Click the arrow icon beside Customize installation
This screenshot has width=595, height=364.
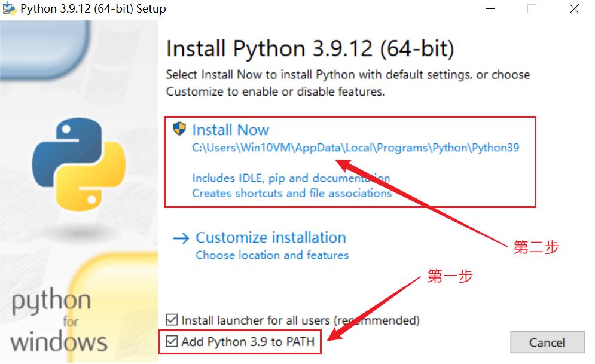coord(181,238)
